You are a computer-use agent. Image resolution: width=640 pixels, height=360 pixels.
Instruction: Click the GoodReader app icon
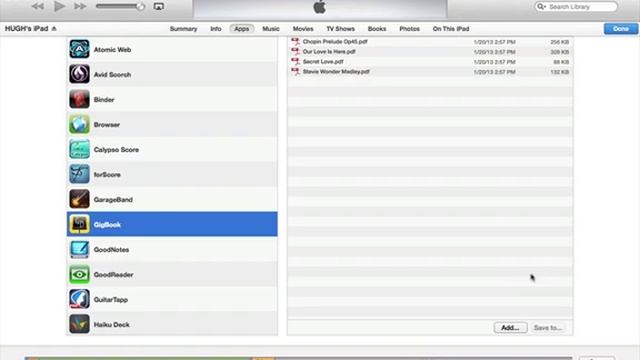click(x=79, y=274)
